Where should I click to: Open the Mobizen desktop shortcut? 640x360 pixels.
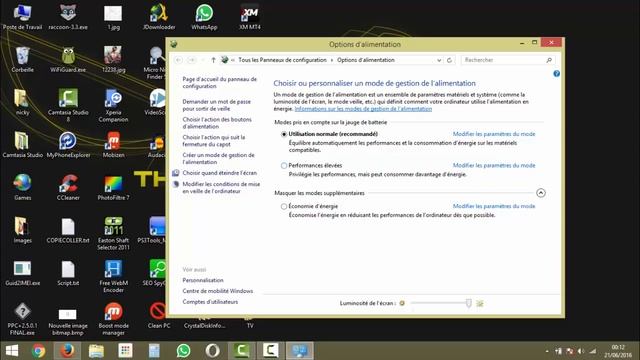[x=113, y=145]
